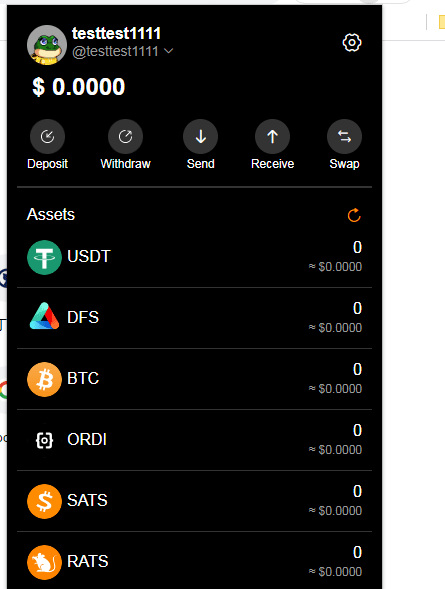445x589 pixels.
Task: Click the Receive arrow icon
Action: (x=273, y=136)
